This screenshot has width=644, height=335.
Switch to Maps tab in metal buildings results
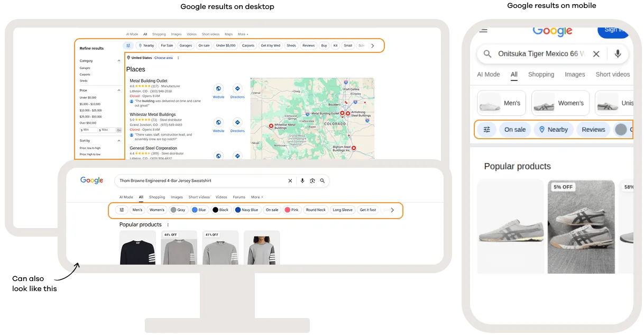pyautogui.click(x=228, y=34)
